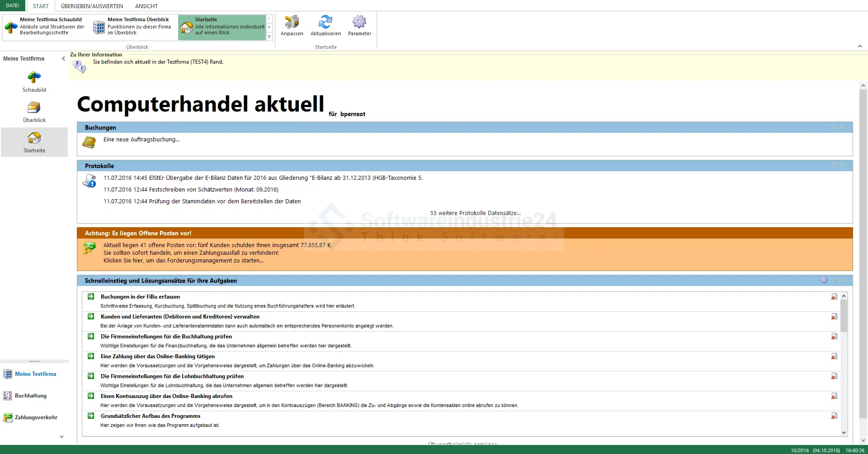Open PDF for Buchungen in der FiBu erfassen
The image size is (868, 454).
point(834,297)
